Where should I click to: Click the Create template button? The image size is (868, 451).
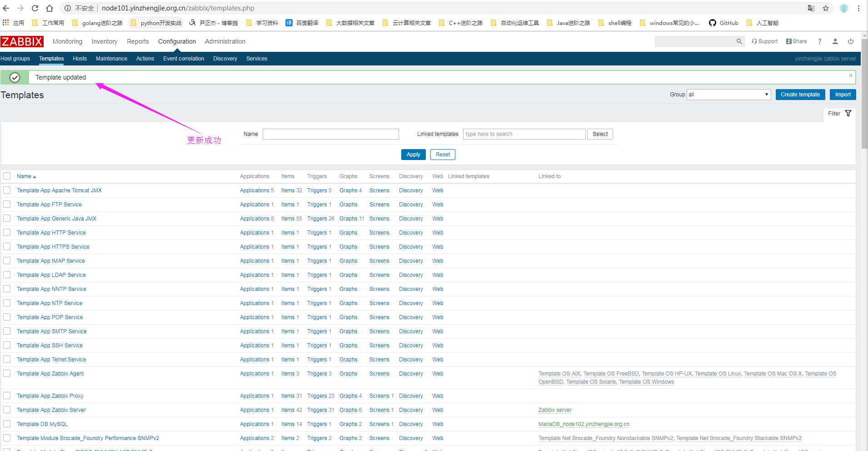[x=800, y=95]
